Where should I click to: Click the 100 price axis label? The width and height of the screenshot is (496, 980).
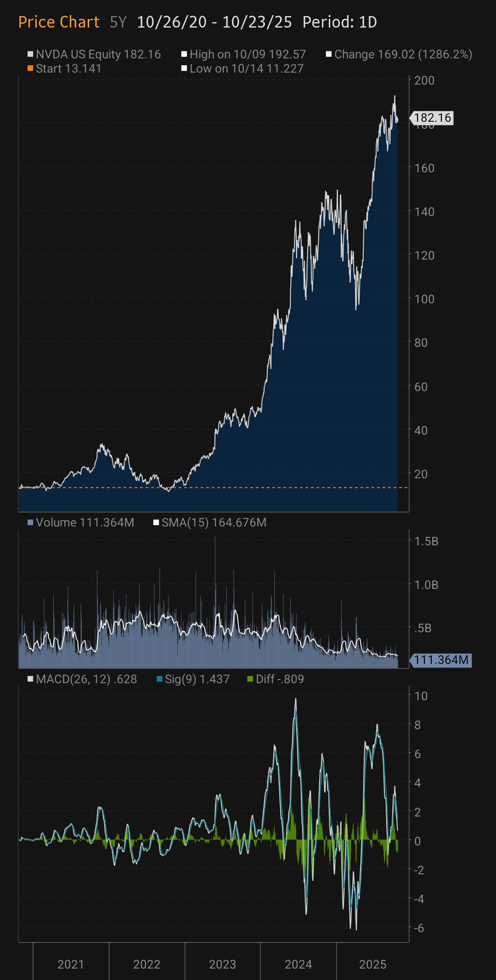(424, 299)
